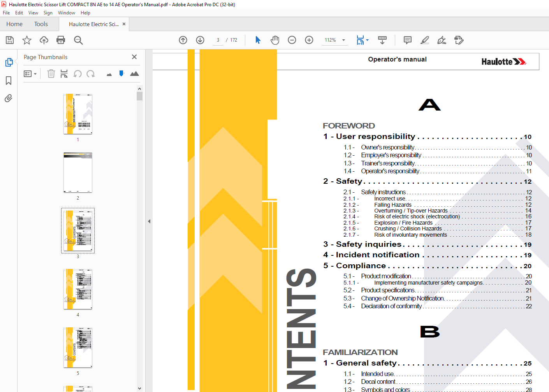The height and width of the screenshot is (392, 549).
Task: Jump to Declaration of conformity entry
Action: tap(438, 306)
